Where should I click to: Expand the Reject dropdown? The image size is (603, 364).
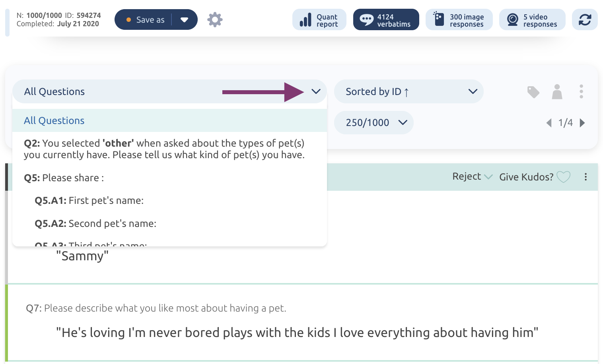473,176
